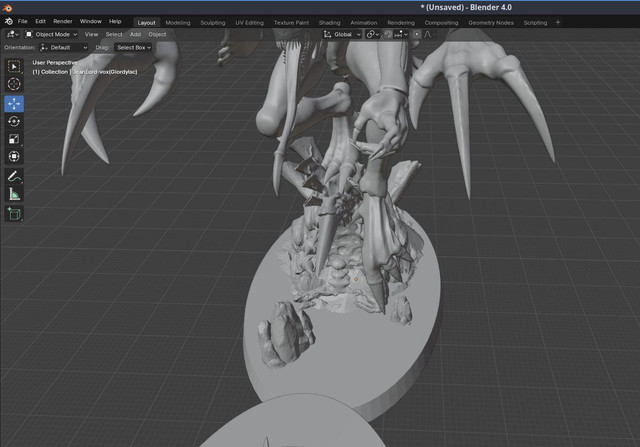Open the File menu
The height and width of the screenshot is (447, 640).
coord(22,21)
